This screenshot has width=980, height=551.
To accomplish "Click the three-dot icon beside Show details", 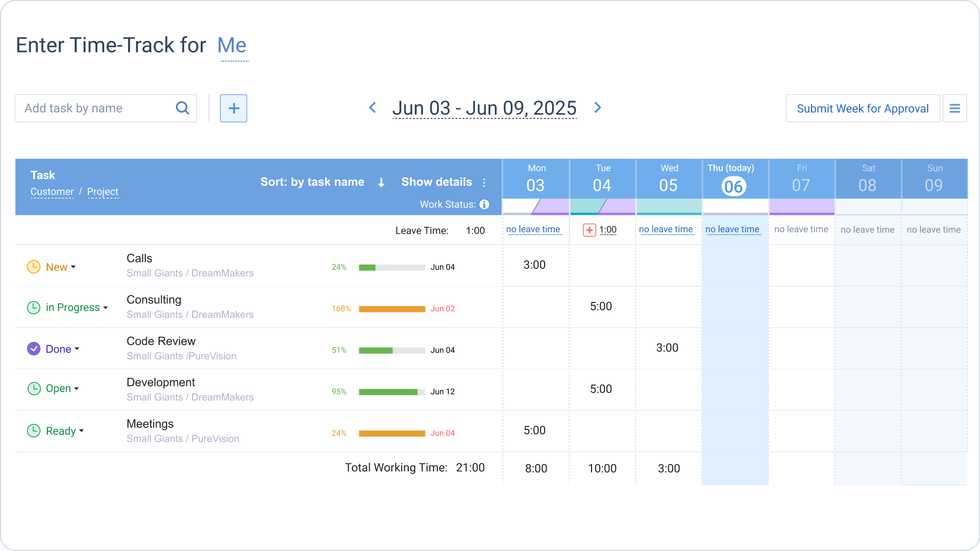I will (x=483, y=182).
